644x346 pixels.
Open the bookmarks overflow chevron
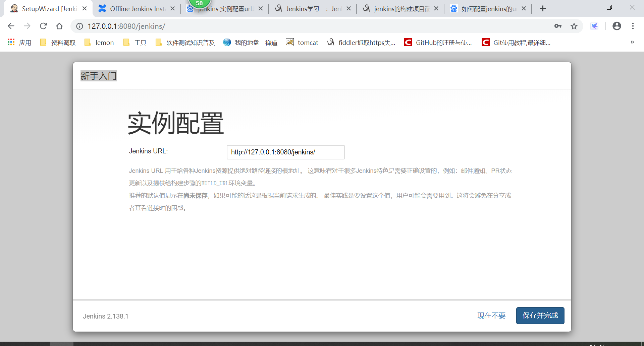tap(632, 42)
